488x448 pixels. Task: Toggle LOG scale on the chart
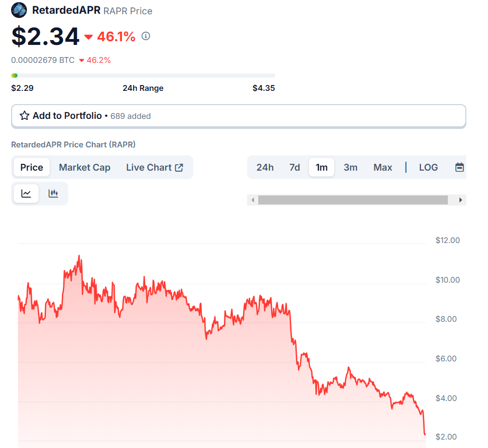(428, 167)
